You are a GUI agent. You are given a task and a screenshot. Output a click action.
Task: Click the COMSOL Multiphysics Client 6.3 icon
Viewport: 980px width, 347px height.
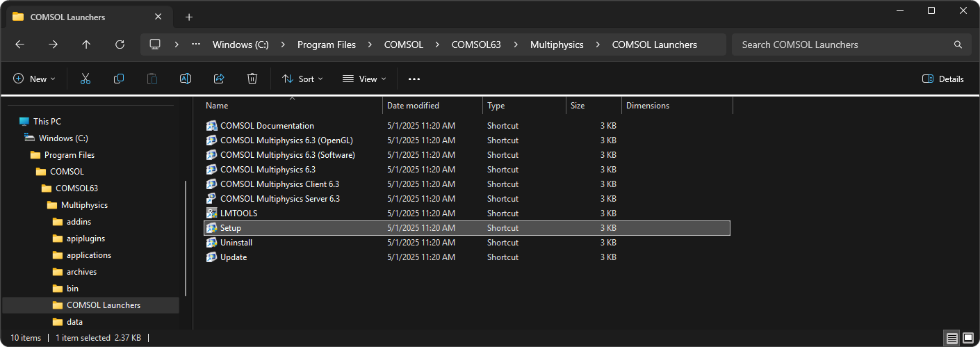[x=212, y=184]
